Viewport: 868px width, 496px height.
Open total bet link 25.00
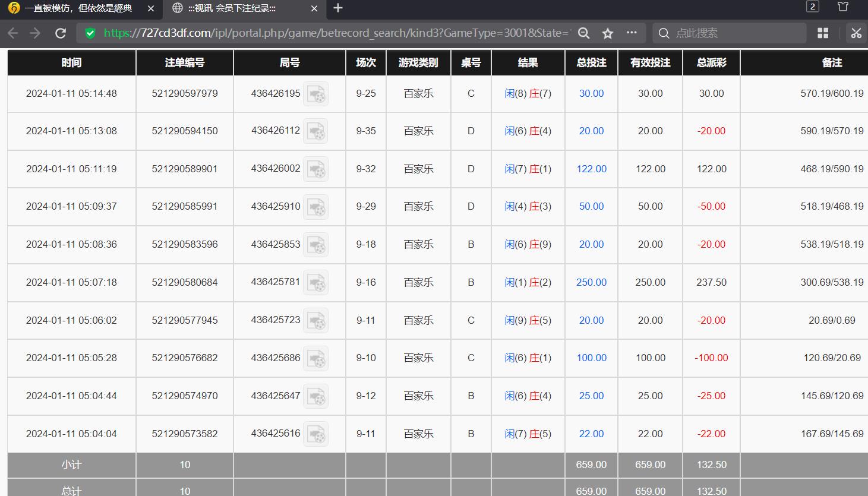tap(591, 396)
